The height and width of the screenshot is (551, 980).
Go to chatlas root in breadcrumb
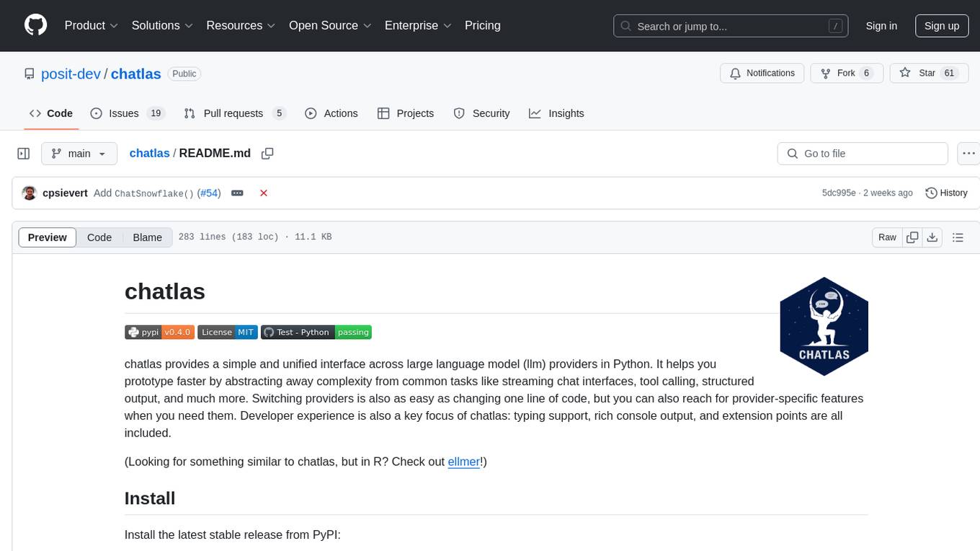[149, 154]
